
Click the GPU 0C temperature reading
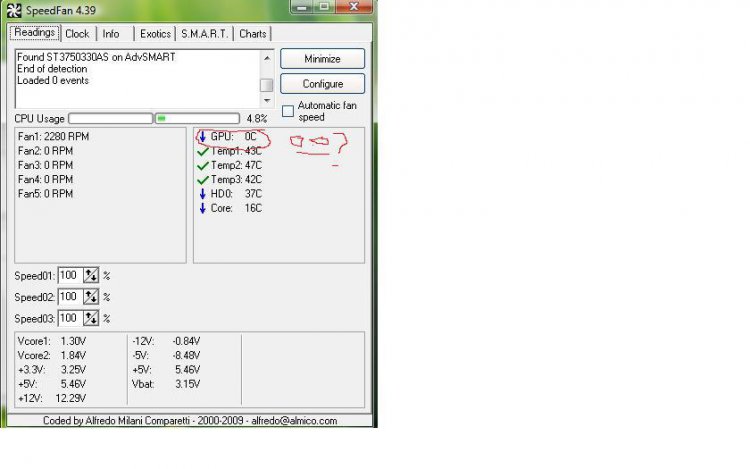tap(234, 137)
